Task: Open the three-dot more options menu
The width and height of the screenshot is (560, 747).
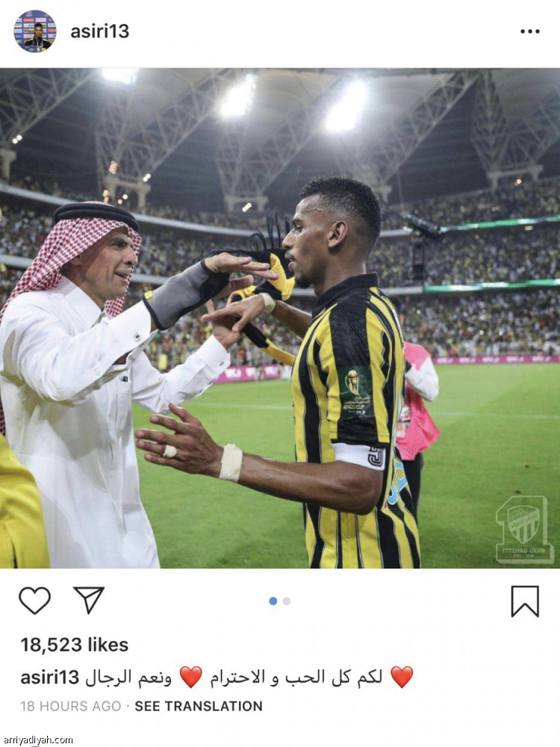Action: (529, 31)
